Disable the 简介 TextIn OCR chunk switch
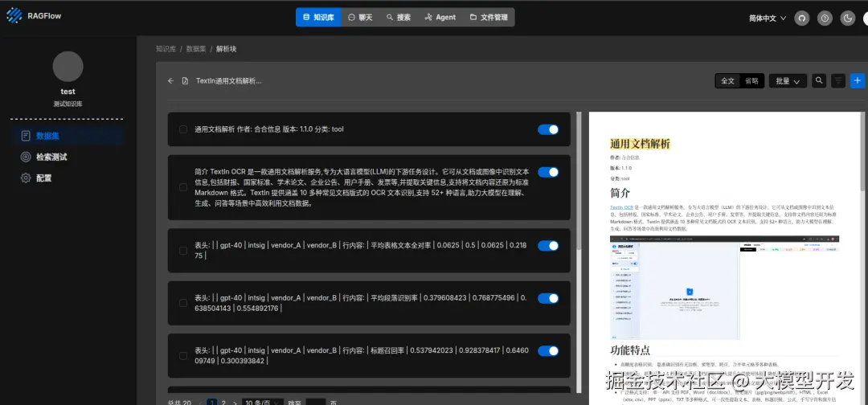 pyautogui.click(x=548, y=172)
